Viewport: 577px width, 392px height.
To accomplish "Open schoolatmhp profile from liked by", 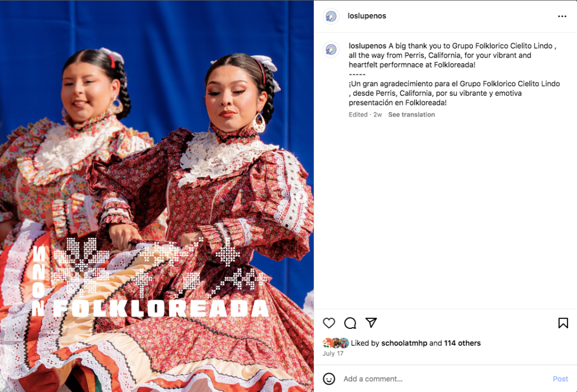I will tap(404, 343).
